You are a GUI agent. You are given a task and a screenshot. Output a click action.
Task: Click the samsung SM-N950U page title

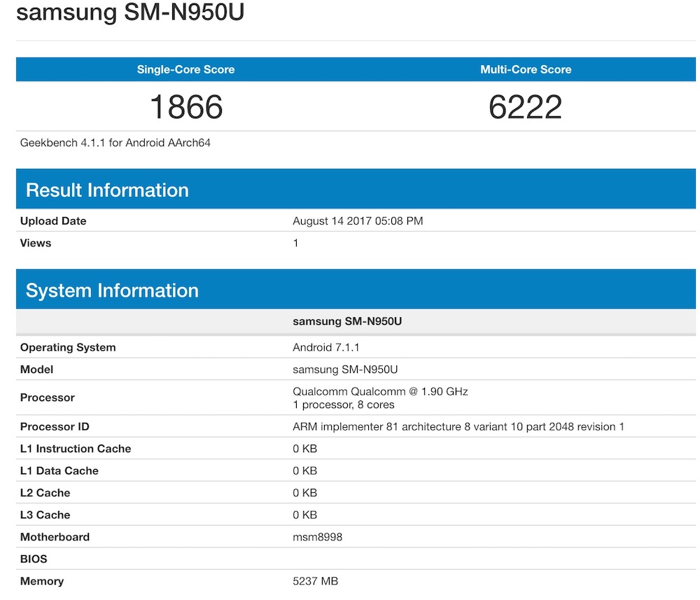[130, 13]
